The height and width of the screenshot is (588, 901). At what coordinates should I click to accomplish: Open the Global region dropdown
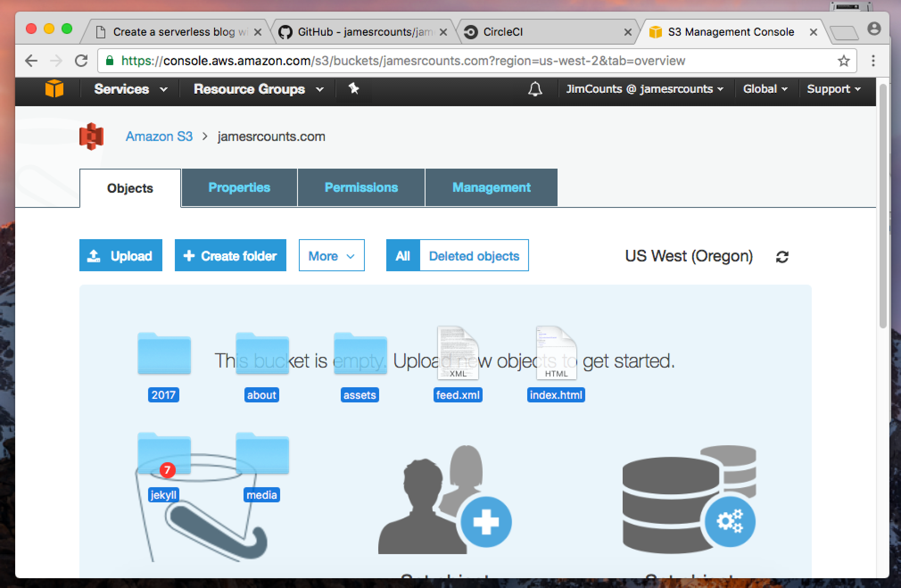click(x=765, y=89)
